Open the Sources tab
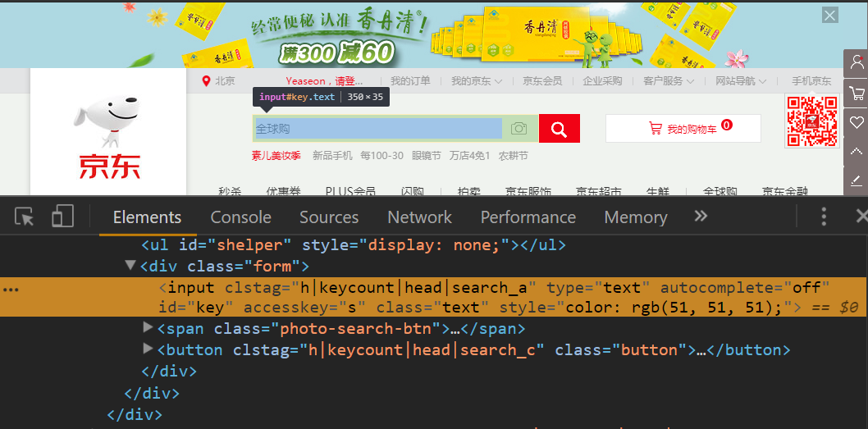The width and height of the screenshot is (868, 429). (329, 217)
